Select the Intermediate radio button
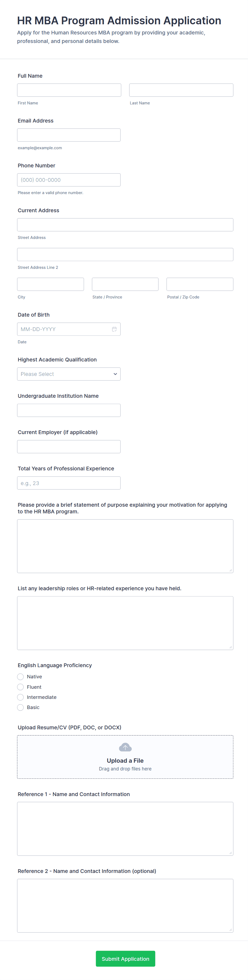 21,697
